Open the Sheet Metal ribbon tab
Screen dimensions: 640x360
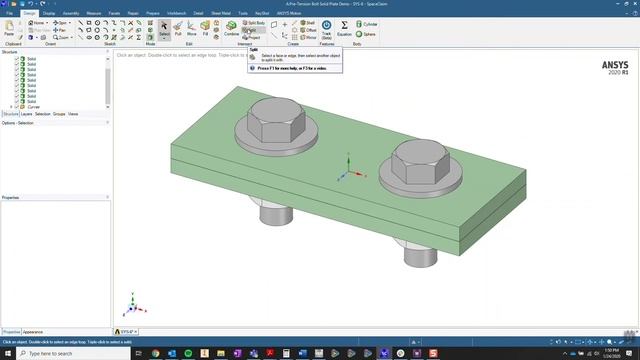coord(221,13)
